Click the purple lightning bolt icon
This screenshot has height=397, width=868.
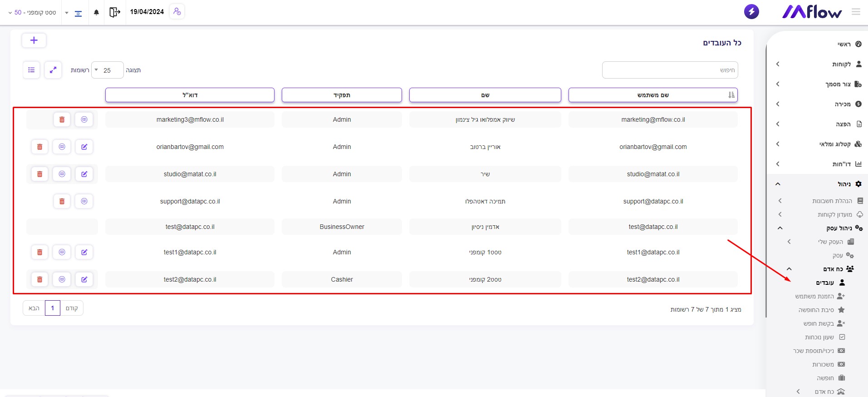click(x=751, y=12)
